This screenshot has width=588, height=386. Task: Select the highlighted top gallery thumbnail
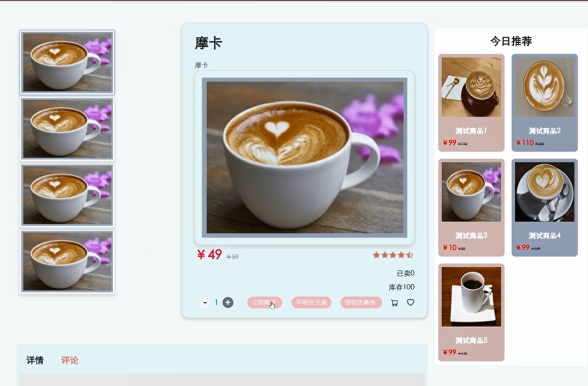pos(67,63)
